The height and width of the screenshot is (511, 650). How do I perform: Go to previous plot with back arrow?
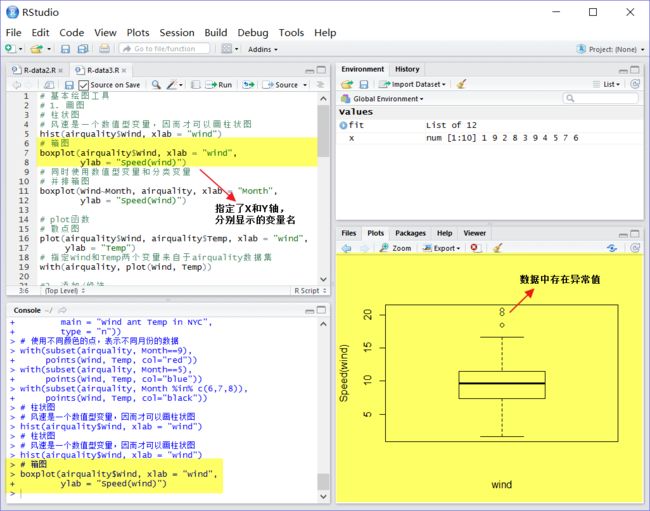pos(347,248)
